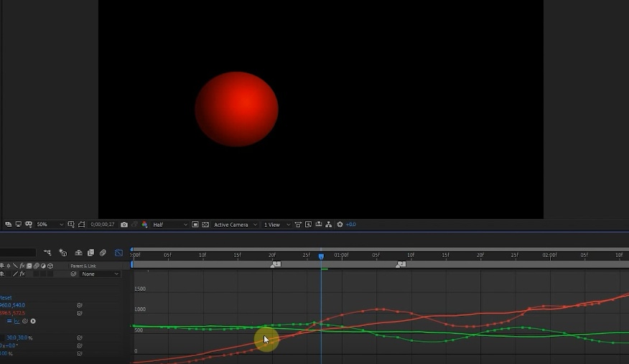Open the Composition Flowchart icon

click(329, 225)
